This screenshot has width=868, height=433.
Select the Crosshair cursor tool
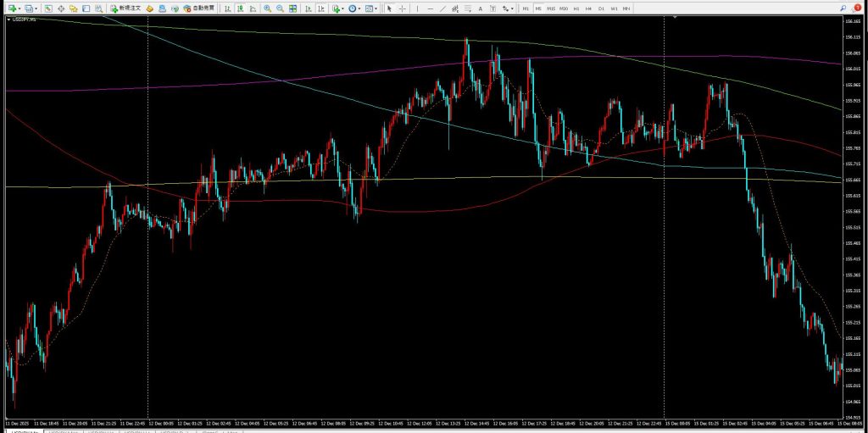tap(402, 8)
